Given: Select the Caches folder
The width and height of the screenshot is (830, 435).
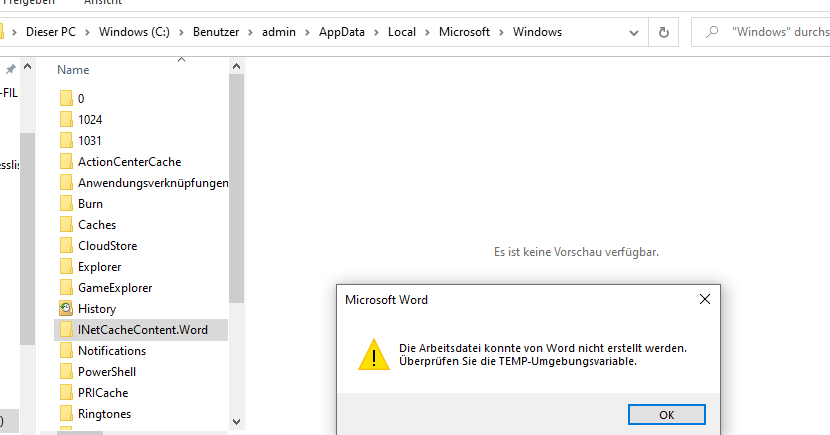Looking at the screenshot, I should tap(97, 225).
